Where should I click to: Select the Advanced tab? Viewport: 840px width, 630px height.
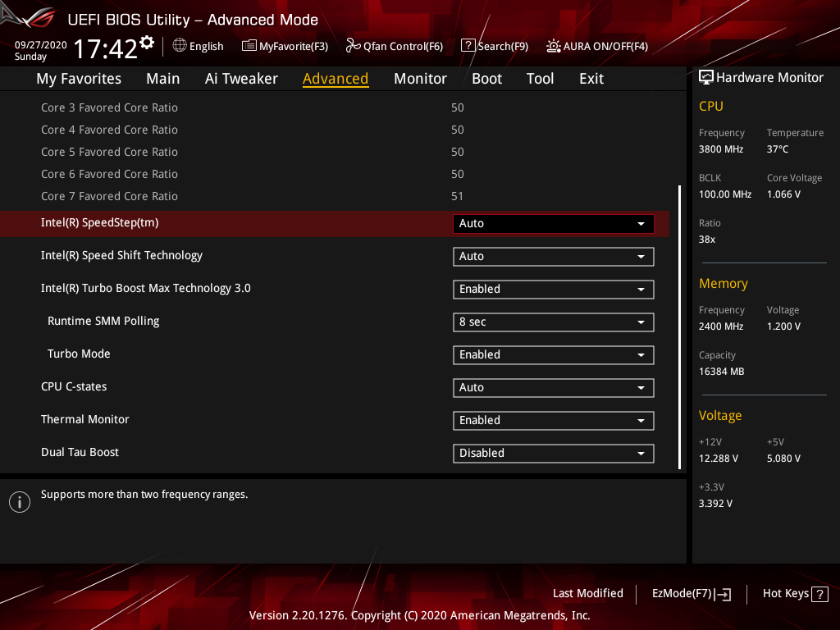coord(336,79)
